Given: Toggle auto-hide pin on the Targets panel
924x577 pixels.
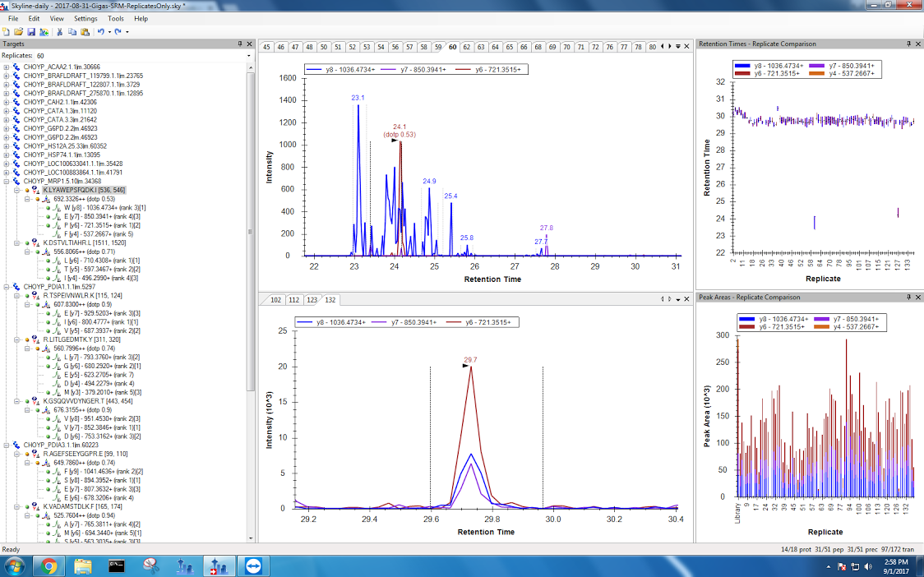Looking at the screenshot, I should coord(240,44).
